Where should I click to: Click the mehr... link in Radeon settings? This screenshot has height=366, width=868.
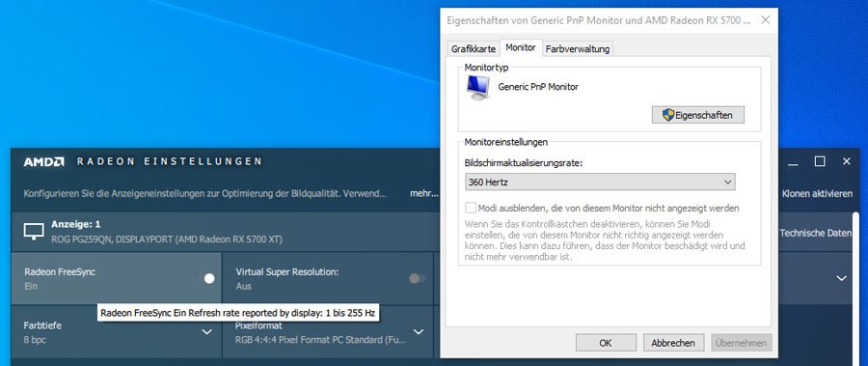424,193
